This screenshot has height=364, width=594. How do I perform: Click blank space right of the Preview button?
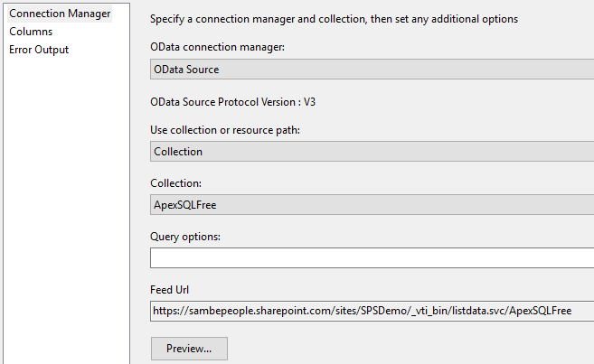tap(407, 349)
